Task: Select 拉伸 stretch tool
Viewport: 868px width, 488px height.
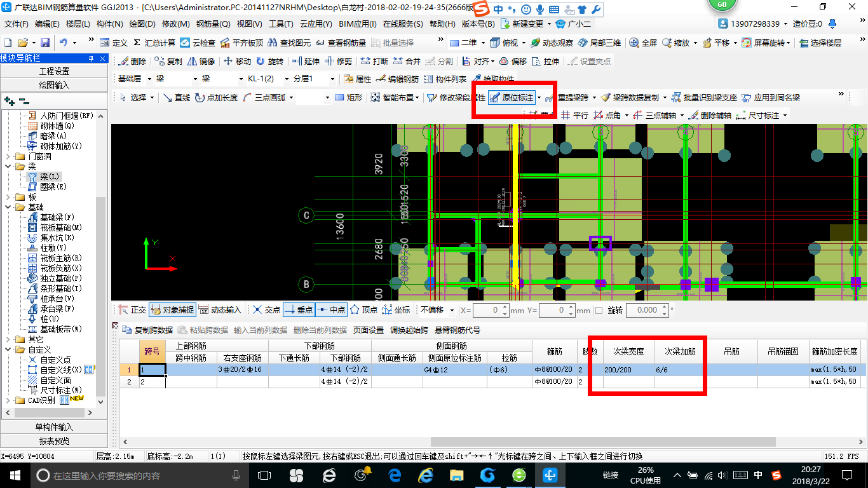Action: pos(546,62)
